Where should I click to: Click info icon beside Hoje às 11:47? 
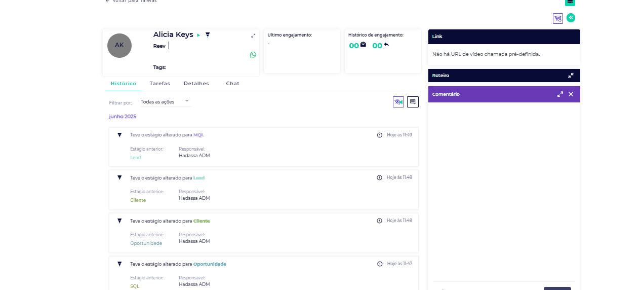point(380,264)
